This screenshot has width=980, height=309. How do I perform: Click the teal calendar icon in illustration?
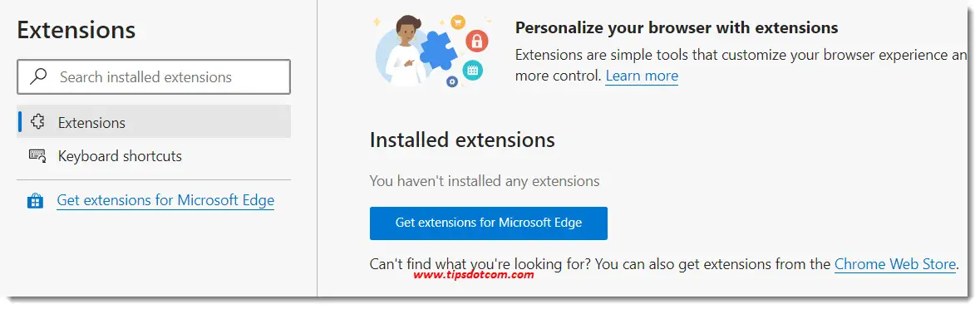(472, 70)
